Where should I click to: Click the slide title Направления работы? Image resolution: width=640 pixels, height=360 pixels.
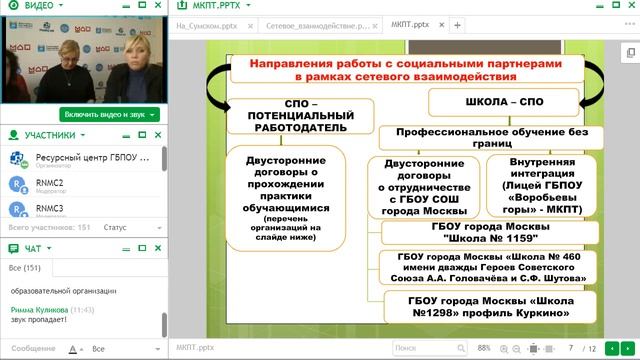(x=406, y=70)
